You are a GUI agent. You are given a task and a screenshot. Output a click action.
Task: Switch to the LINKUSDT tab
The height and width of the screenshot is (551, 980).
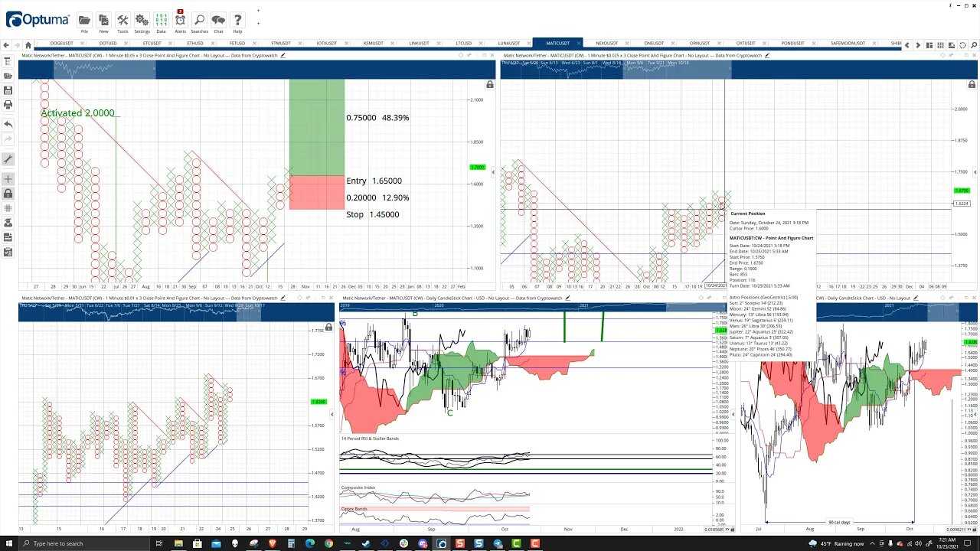point(419,44)
